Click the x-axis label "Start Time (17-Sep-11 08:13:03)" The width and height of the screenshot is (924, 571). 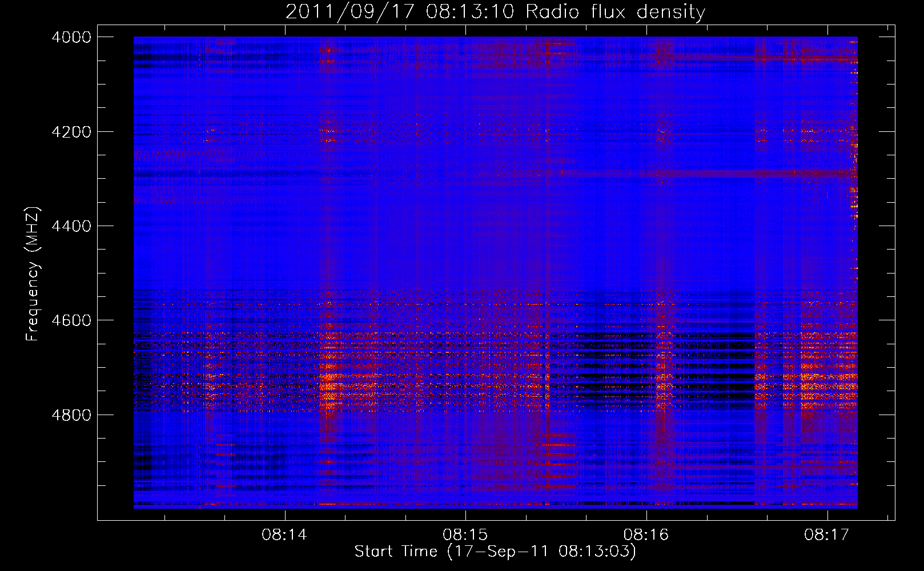tap(495, 552)
